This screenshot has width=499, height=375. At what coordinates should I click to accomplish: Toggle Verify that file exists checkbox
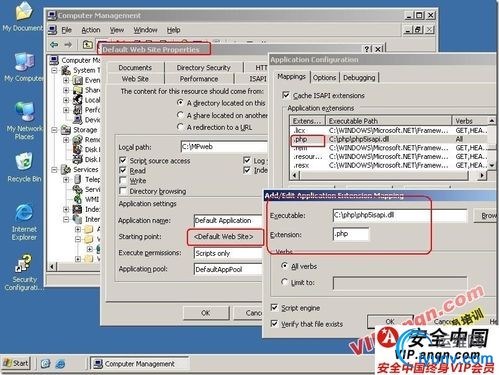(x=274, y=323)
